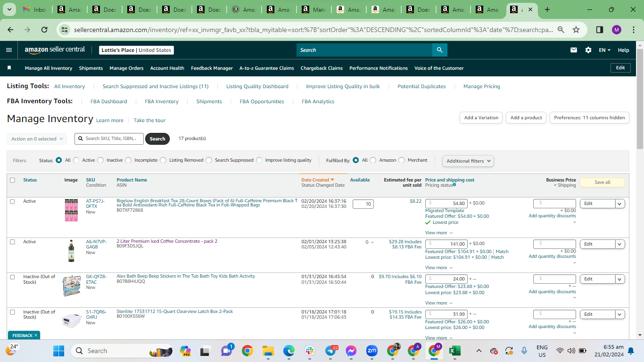The width and height of the screenshot is (644, 362).
Task: Open the 2 Liter Premium Iced Coffee Concentrate listing
Action: [167, 241]
